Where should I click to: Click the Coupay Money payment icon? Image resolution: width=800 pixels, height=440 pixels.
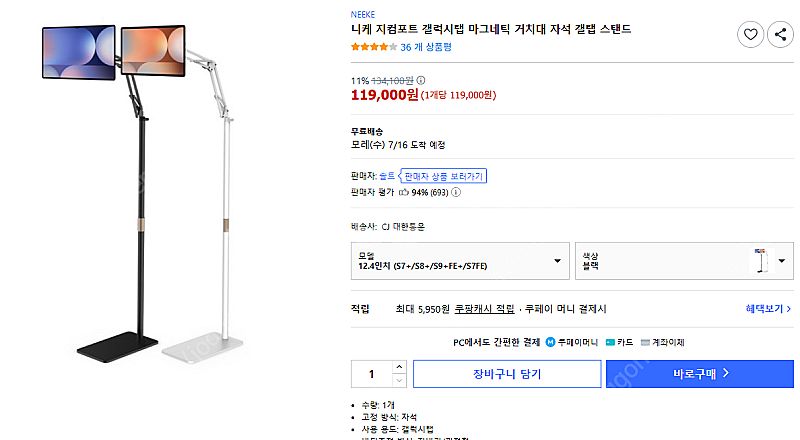(x=550, y=342)
